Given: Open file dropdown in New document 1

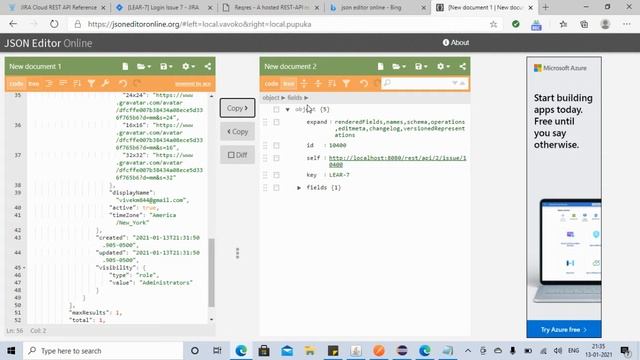Looking at the screenshot, I should pyautogui.click(x=144, y=67).
